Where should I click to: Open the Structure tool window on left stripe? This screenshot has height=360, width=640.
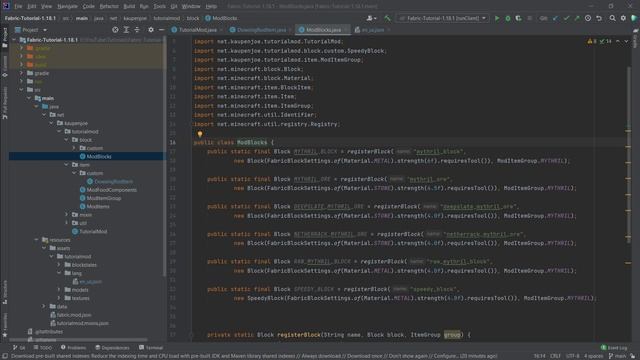point(4,292)
